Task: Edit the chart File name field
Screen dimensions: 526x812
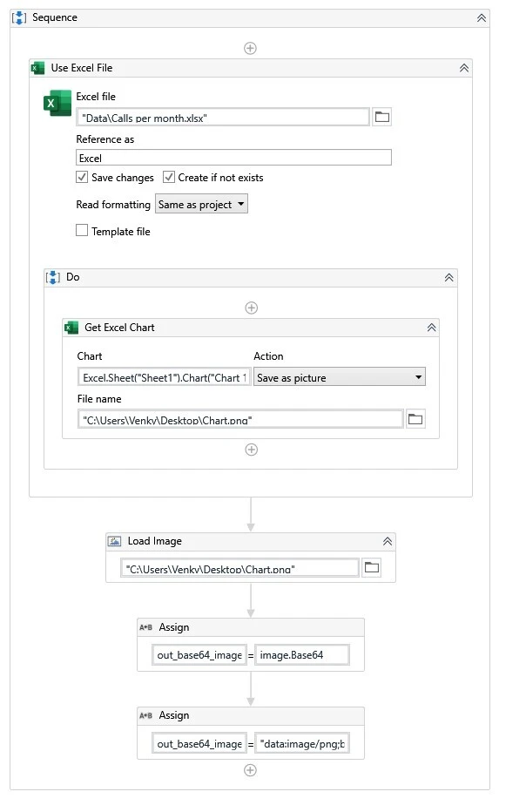Action: tap(239, 419)
